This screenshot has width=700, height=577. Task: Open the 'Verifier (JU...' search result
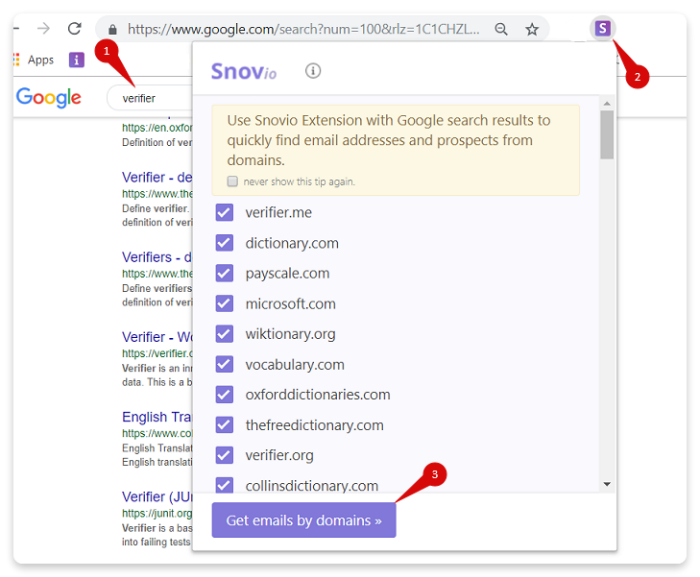(157, 497)
